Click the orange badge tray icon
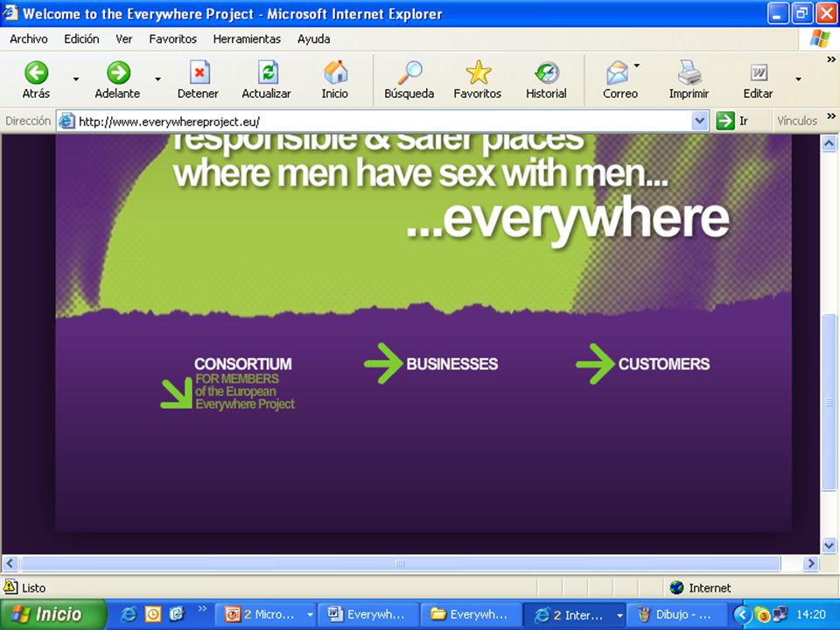This screenshot has width=840, height=630. [762, 614]
